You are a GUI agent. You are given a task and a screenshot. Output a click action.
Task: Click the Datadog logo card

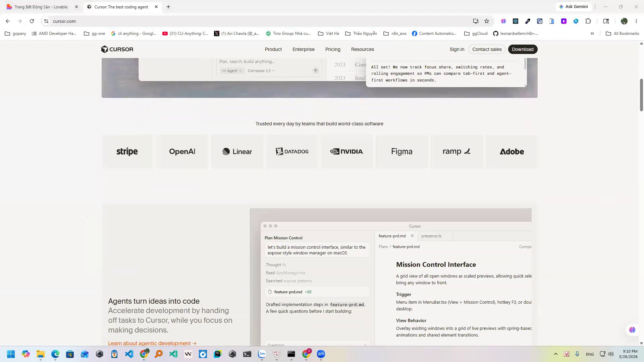click(x=292, y=152)
